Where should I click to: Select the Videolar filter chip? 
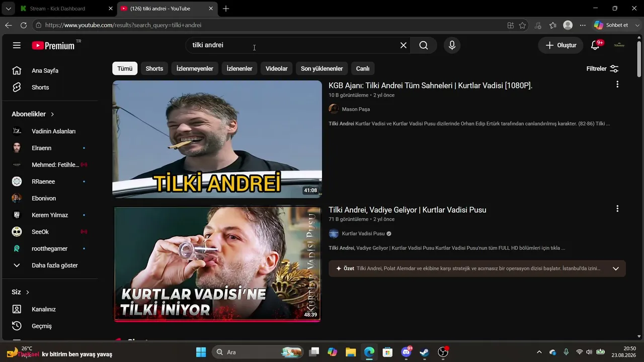(x=277, y=69)
